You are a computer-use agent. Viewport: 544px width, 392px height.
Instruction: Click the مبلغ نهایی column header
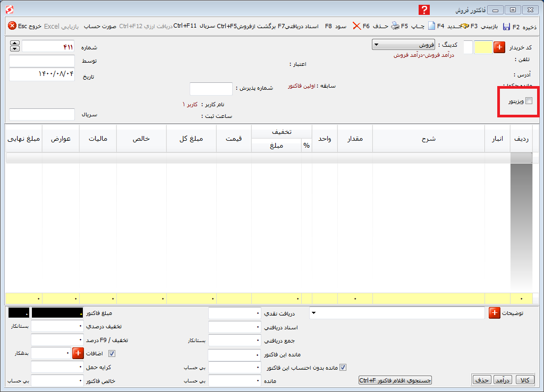pyautogui.click(x=23, y=139)
